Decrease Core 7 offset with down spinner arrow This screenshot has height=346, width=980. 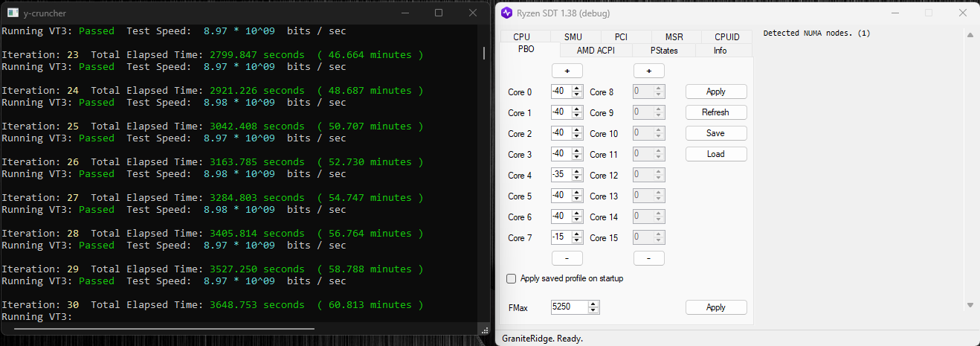pos(577,241)
